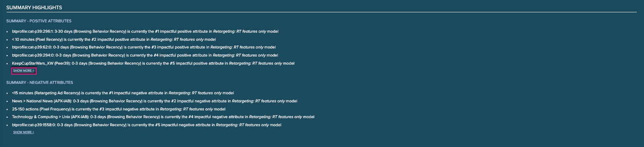This screenshot has height=147, width=644.
Task: Click the 25-150 actions Pixel Frequency item
Action: point(119,109)
